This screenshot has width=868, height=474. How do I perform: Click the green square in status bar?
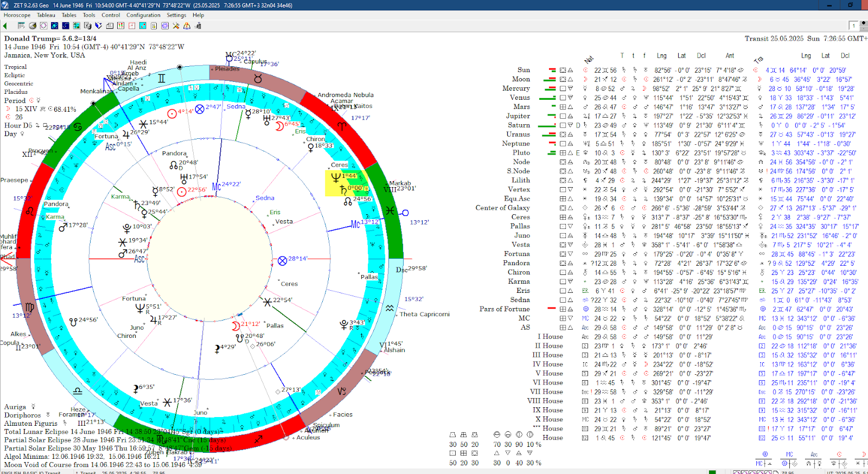click(x=712, y=472)
